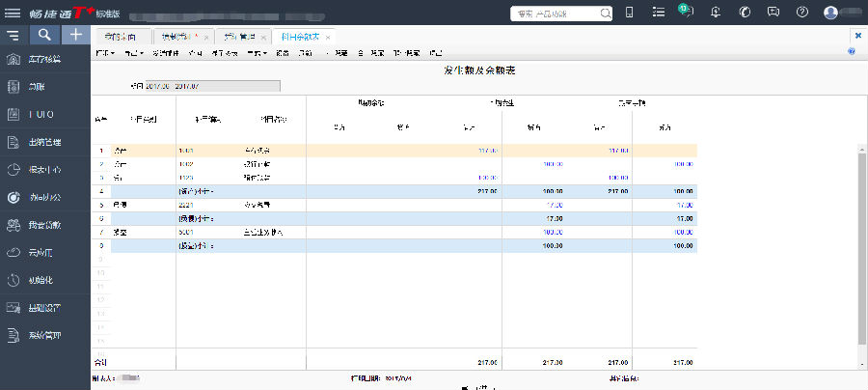Image resolution: width=868 pixels, height=390 pixels.
Task: Open the list view icon in top bar
Action: click(658, 12)
